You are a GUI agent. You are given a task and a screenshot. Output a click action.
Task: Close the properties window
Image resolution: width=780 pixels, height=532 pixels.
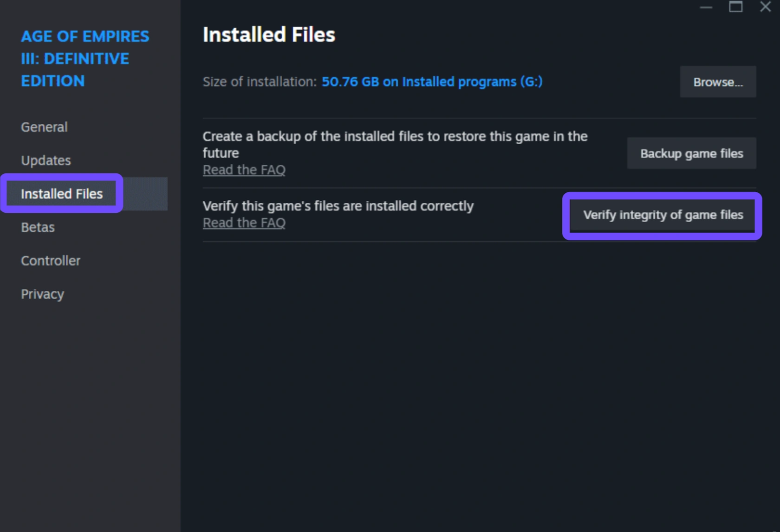point(765,7)
